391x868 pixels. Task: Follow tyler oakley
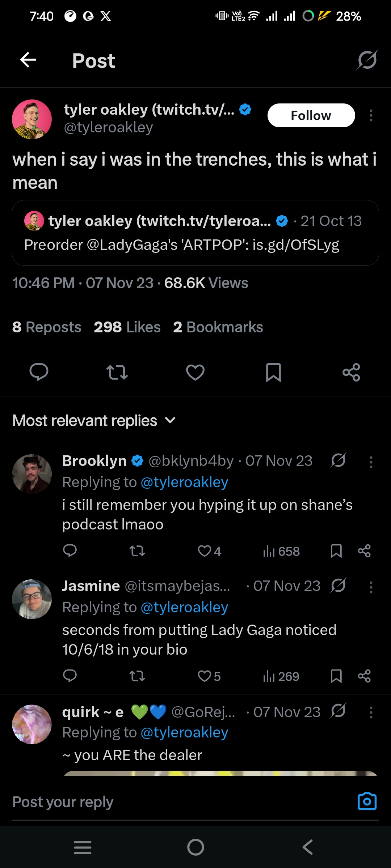[311, 116]
